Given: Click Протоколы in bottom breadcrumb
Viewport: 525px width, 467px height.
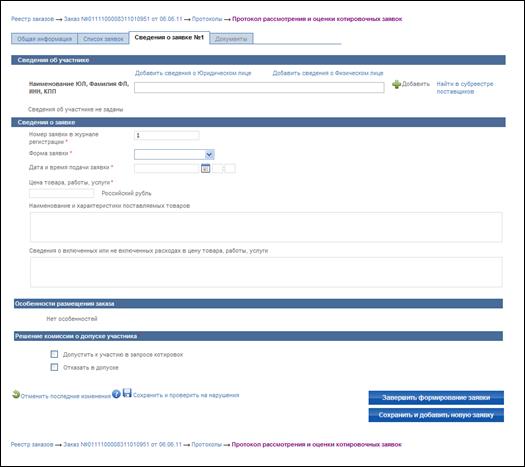Looking at the screenshot, I should pos(207,445).
